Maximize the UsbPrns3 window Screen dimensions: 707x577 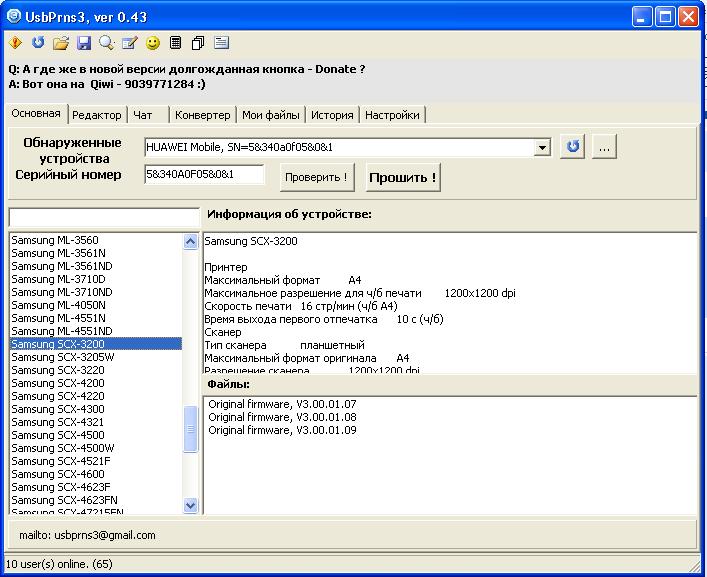pos(665,17)
